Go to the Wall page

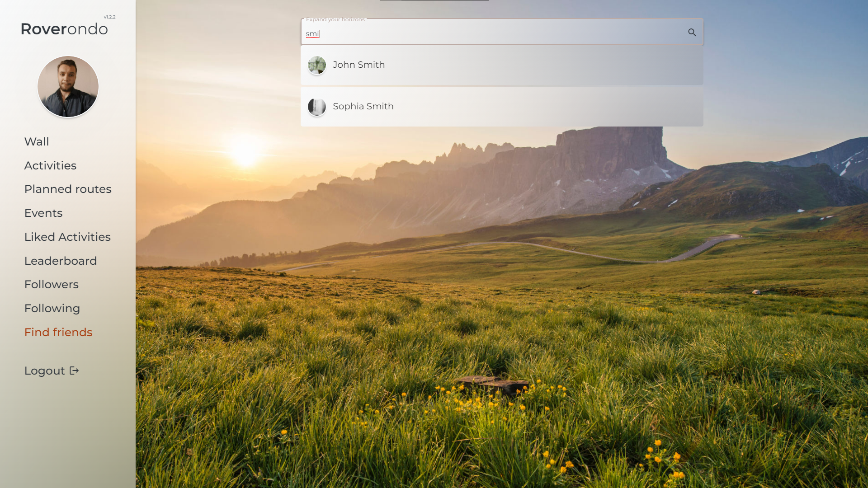pos(37,141)
